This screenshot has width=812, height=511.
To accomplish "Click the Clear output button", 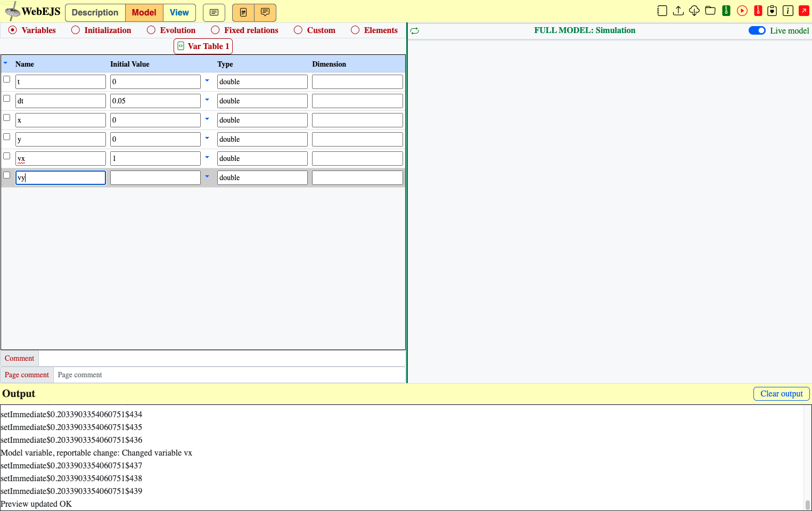I will pos(782,394).
